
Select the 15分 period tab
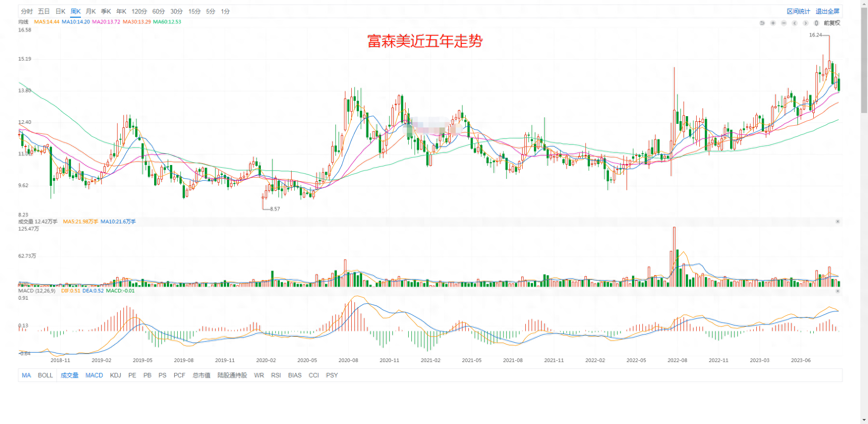point(195,11)
